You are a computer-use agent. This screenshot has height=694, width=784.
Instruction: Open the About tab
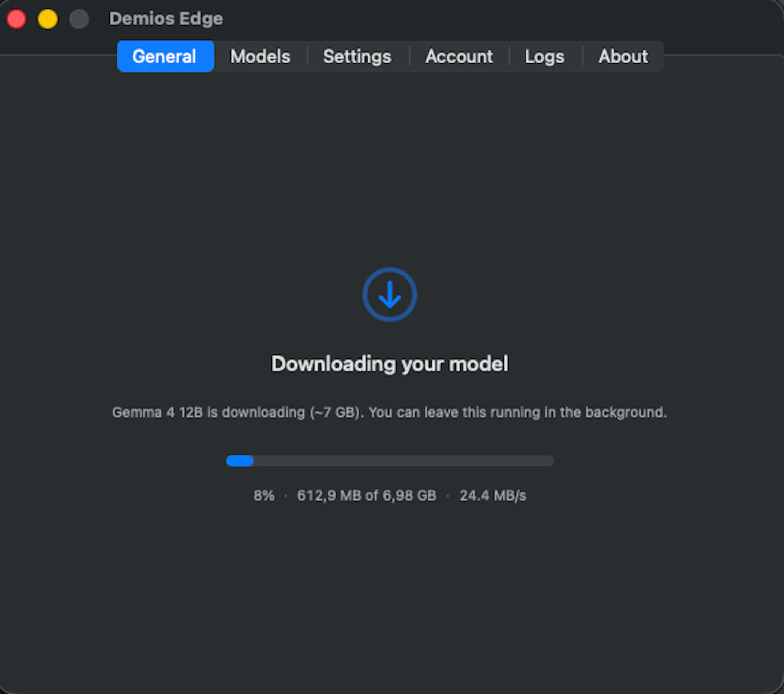click(623, 56)
